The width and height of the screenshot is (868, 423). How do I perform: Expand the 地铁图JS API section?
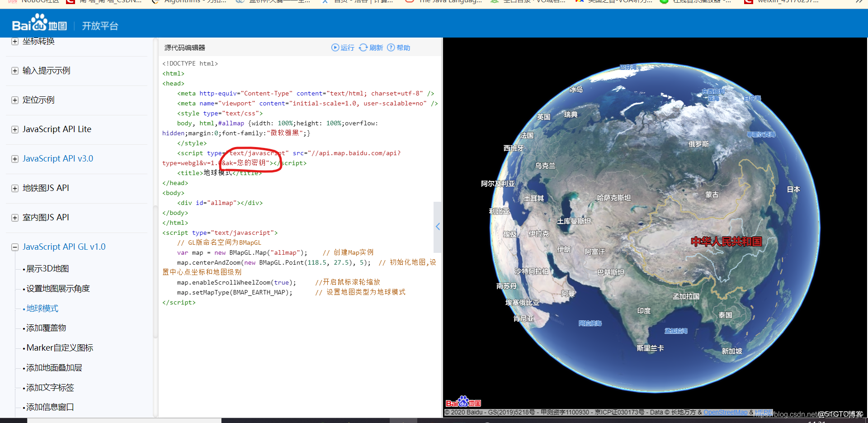pos(15,189)
